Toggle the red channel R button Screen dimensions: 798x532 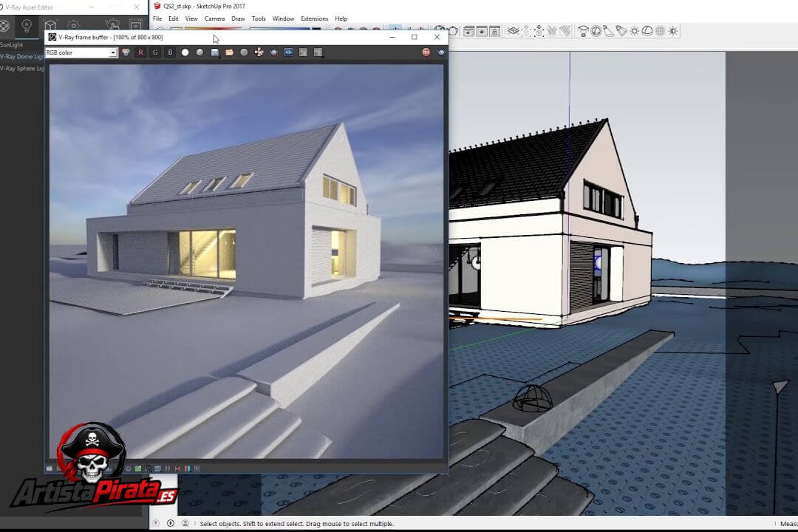coord(140,52)
